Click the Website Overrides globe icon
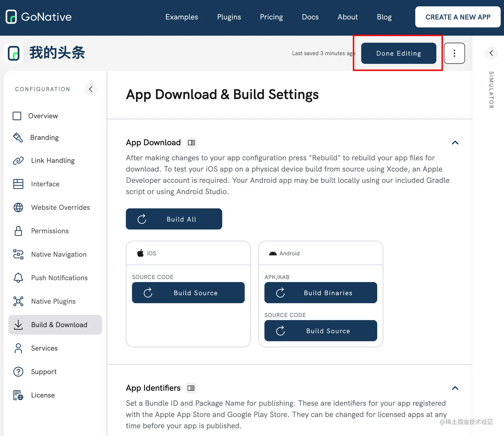Screen dimensions: 504x436 point(18,208)
